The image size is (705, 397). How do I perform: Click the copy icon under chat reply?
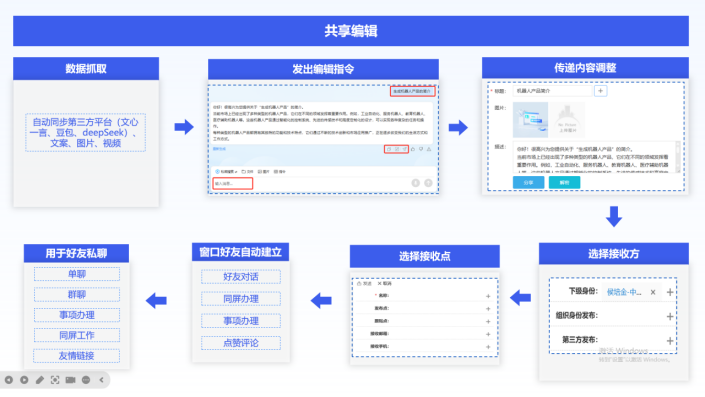[389, 149]
